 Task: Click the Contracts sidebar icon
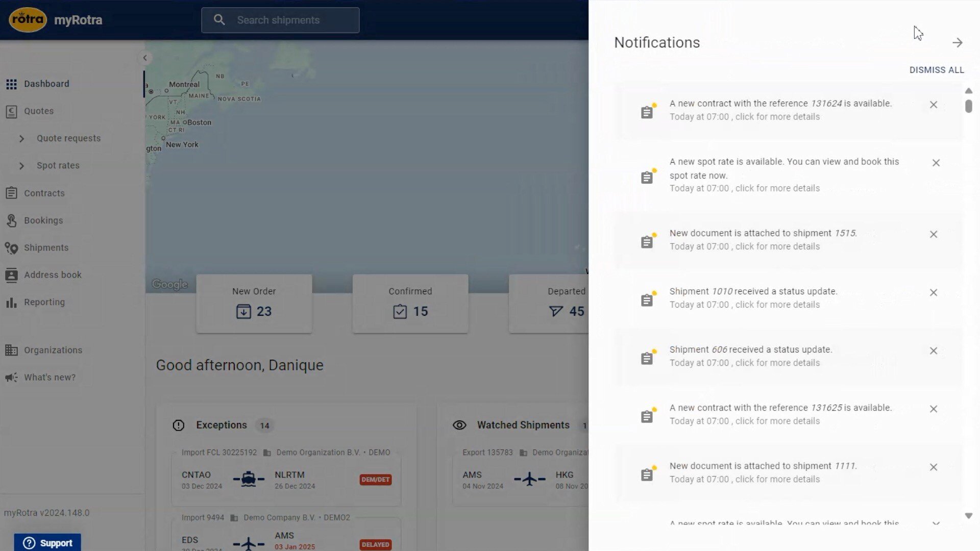[11, 193]
